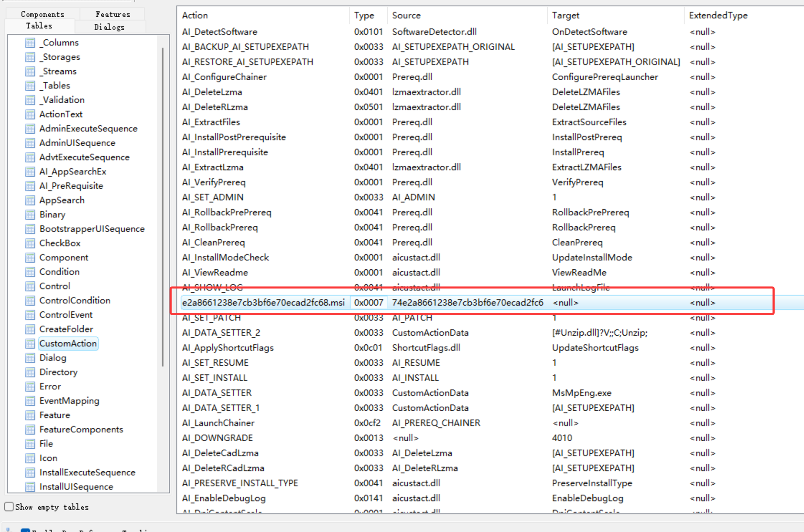
Task: Enable the Show empty tables checkbox
Action: (9, 507)
